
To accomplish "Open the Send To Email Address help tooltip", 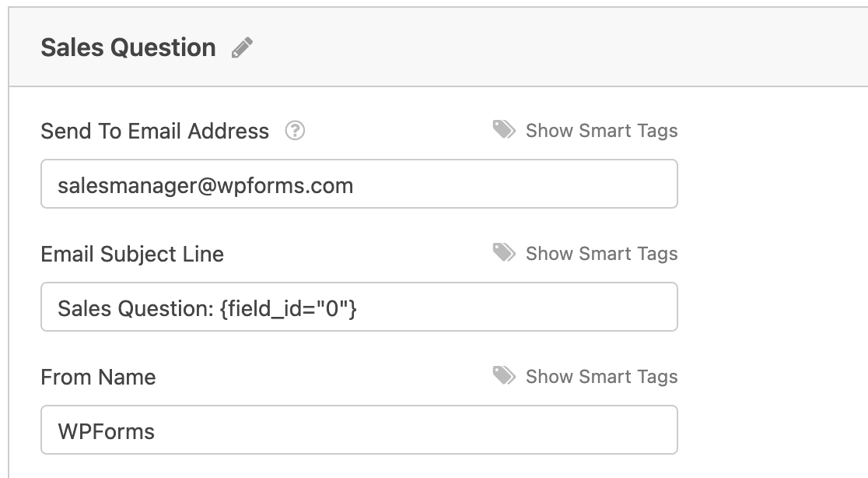I will coord(295,131).
